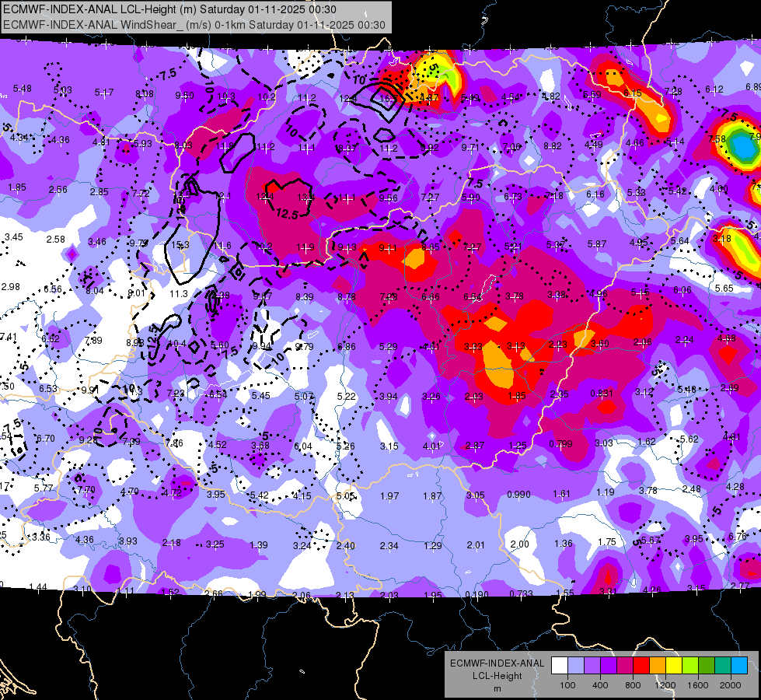Screen dimensions: 761x700
Task: Click the grid value '6.06'
Action: tap(682, 290)
